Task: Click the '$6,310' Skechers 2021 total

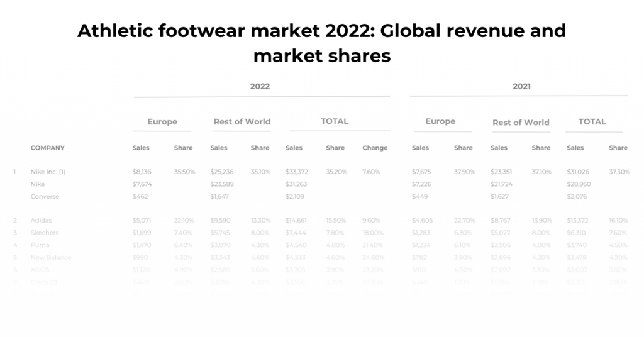Action: tap(577, 233)
